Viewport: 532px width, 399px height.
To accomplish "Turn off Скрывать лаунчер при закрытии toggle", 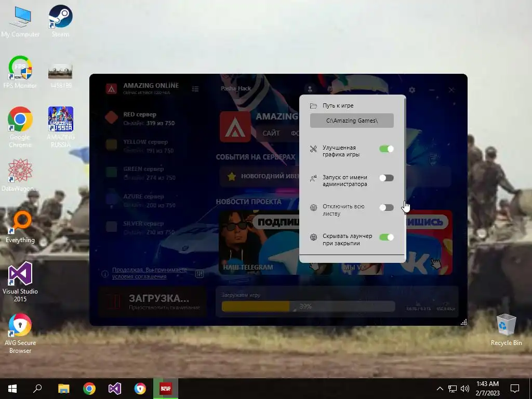I will pos(387,237).
